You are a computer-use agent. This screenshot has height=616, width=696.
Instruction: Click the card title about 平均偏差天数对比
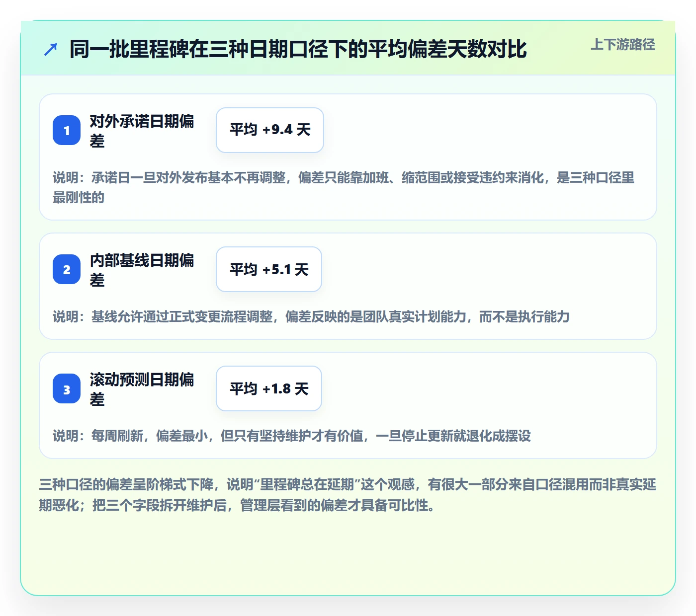[298, 49]
